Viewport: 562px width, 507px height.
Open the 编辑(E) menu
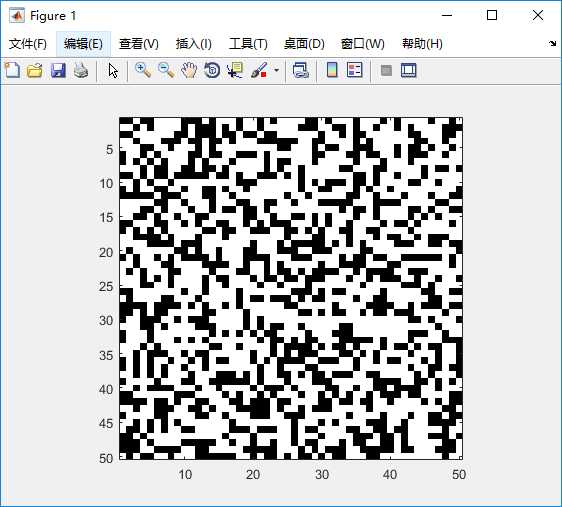click(x=83, y=44)
